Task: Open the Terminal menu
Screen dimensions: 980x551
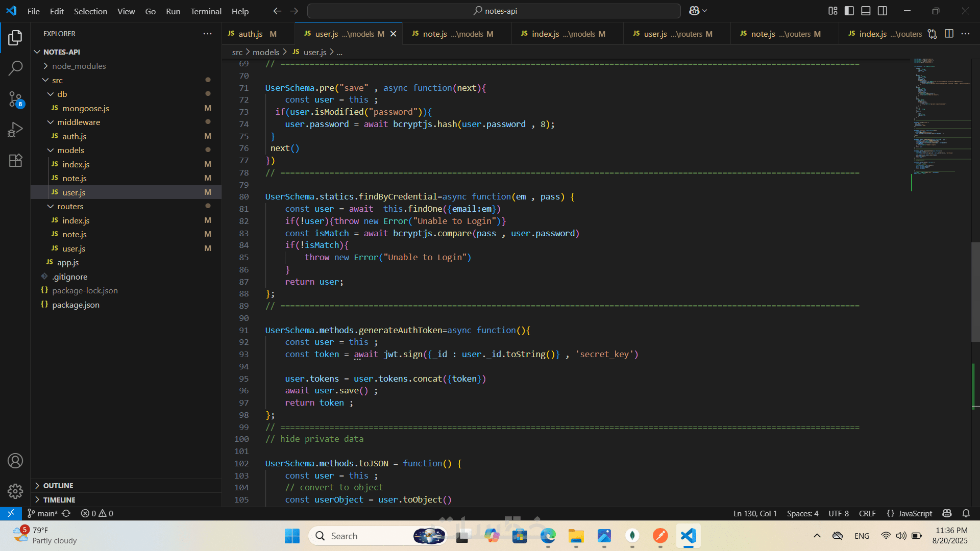Action: pos(206,11)
